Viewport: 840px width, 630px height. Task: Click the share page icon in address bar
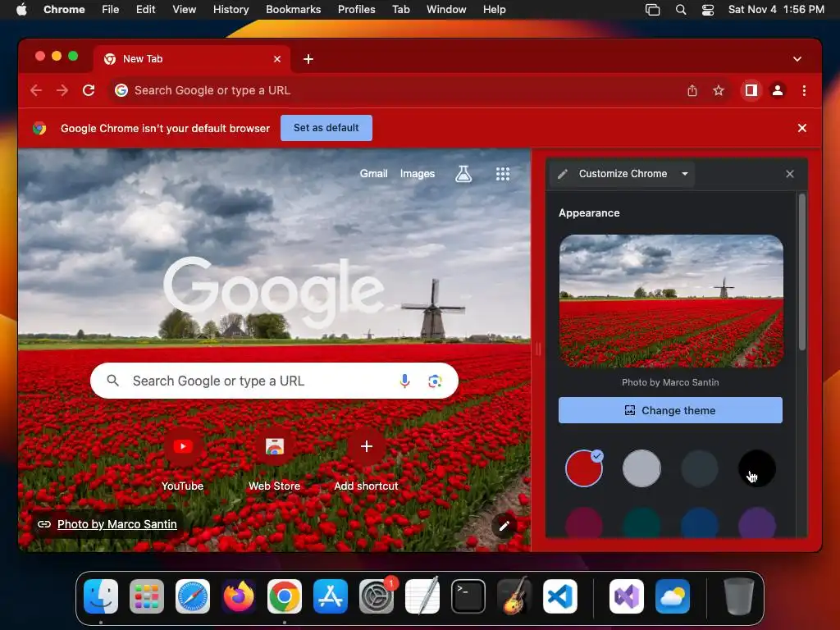pyautogui.click(x=692, y=90)
